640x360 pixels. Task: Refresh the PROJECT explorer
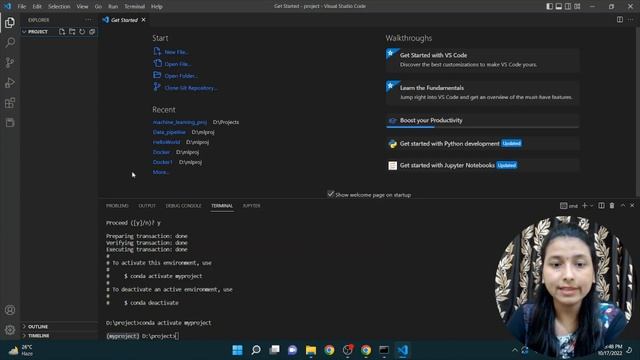coord(82,31)
